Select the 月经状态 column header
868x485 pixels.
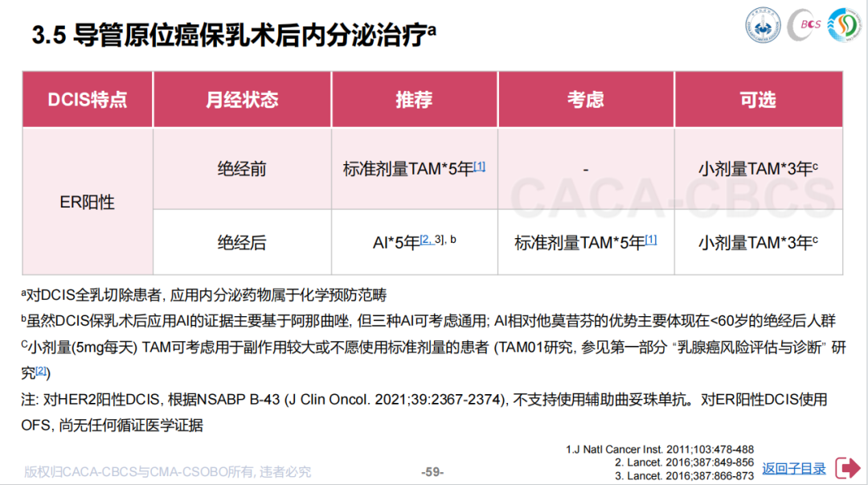point(242,100)
